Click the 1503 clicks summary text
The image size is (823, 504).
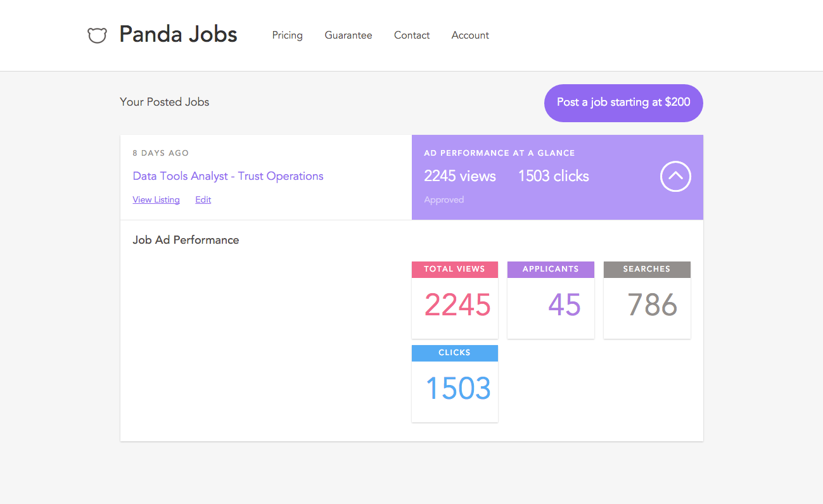point(554,176)
